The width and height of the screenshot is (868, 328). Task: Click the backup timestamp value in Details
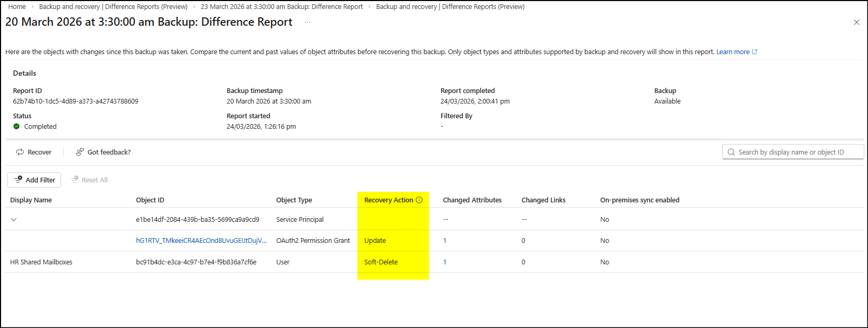pos(268,101)
